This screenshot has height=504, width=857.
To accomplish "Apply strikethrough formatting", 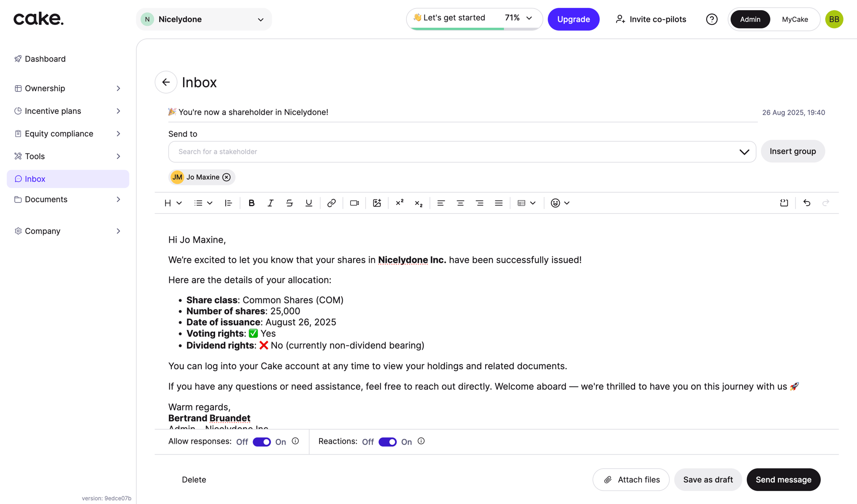I will click(289, 203).
